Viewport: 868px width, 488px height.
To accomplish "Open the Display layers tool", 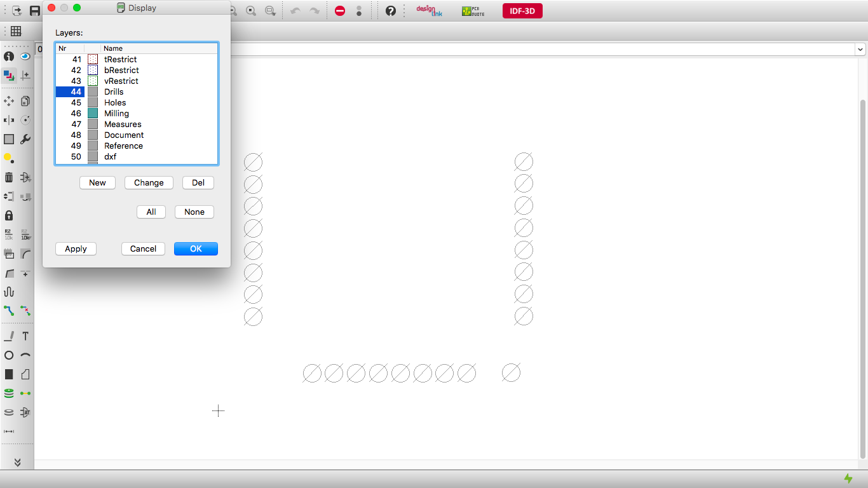I will pyautogui.click(x=9, y=75).
